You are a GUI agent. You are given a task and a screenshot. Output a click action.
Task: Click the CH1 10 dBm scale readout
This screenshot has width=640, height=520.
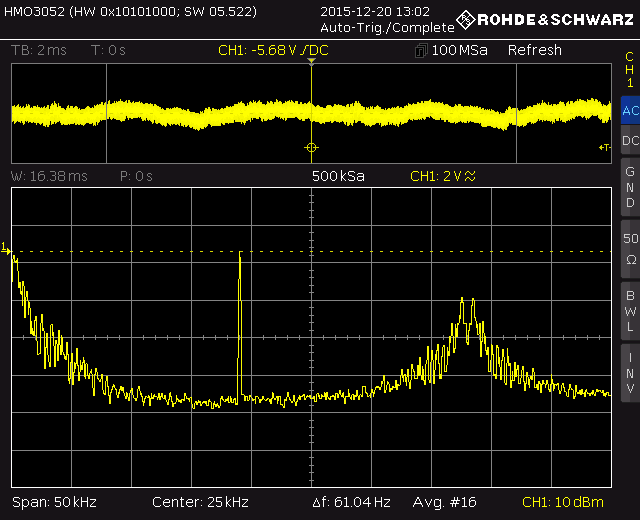(564, 502)
